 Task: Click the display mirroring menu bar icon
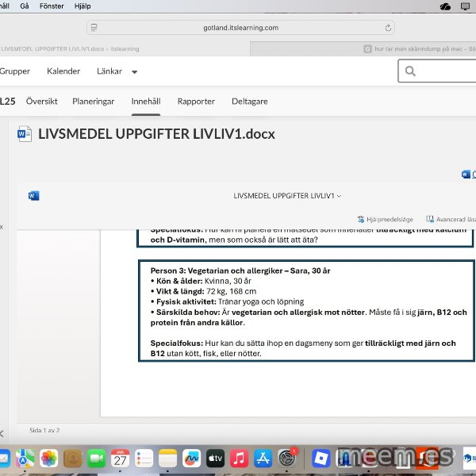pos(465,6)
